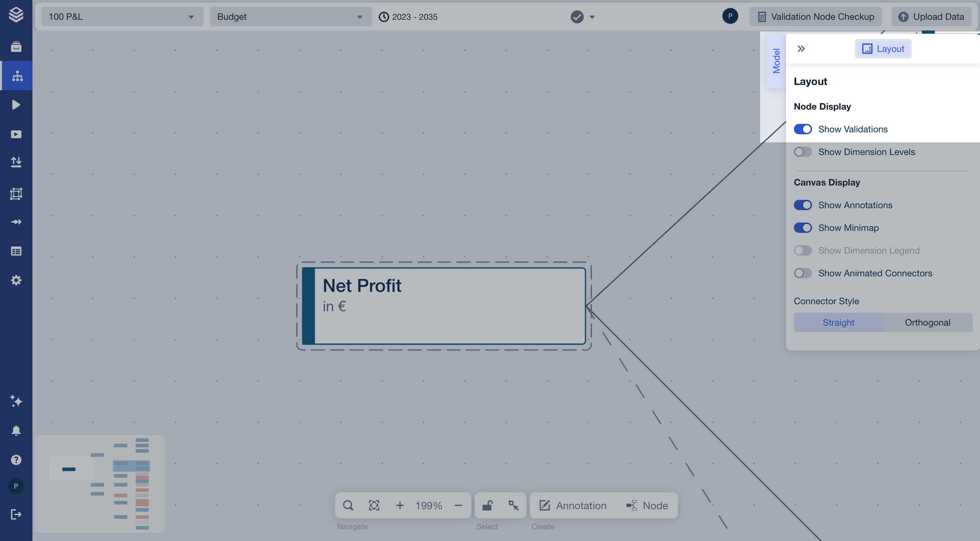Switch to the Layout tab in the panel
This screenshot has height=541, width=980.
[x=883, y=49]
